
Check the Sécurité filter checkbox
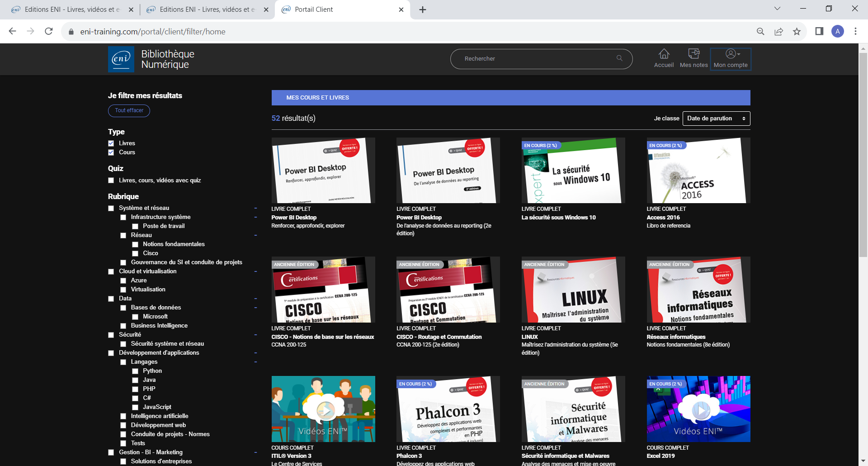111,335
